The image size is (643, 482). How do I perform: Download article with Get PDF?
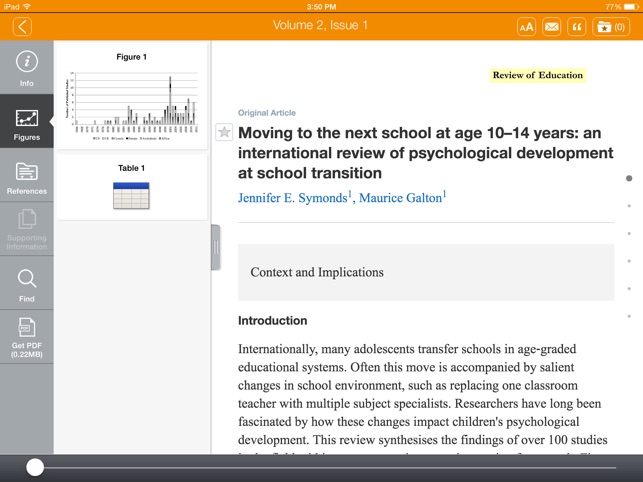(26, 337)
